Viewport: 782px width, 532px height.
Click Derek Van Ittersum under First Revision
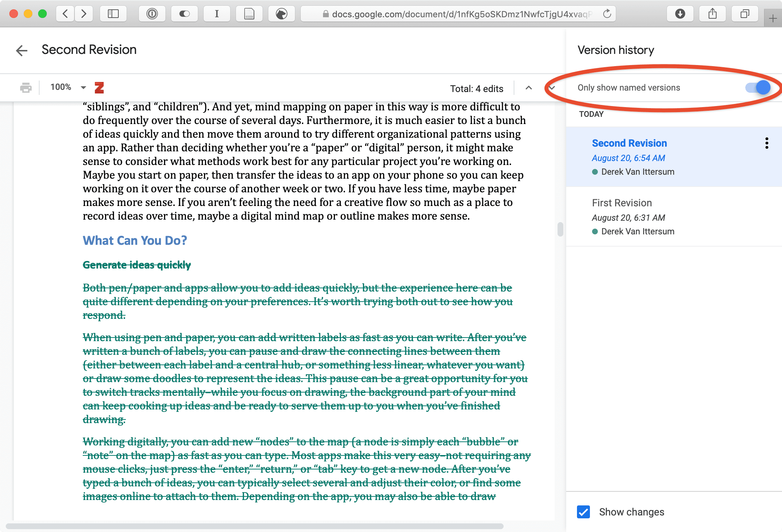638,231
